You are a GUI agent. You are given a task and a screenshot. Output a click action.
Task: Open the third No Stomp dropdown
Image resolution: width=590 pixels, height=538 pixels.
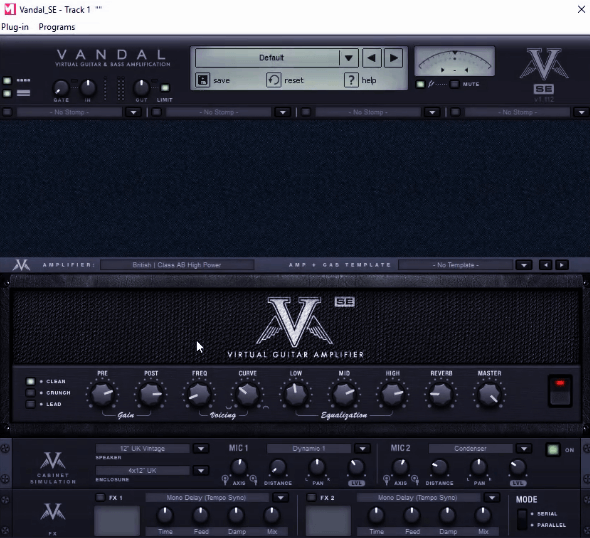tap(432, 112)
